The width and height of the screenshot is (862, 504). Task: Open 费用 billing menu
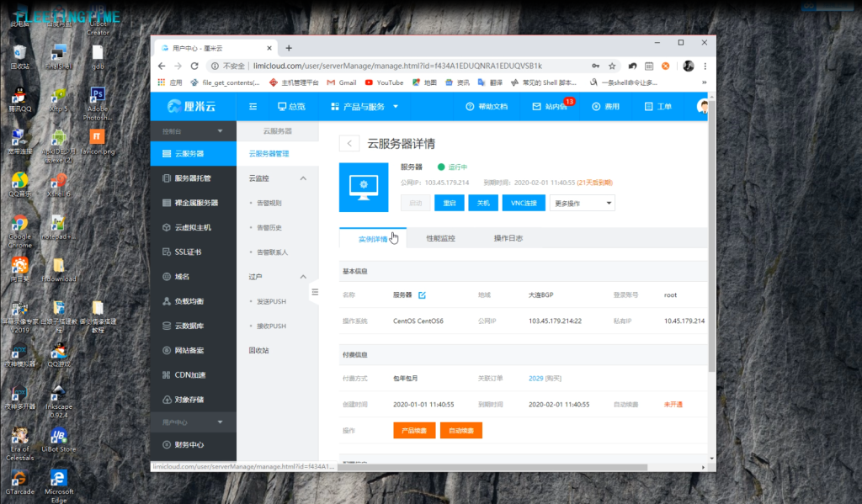coord(605,106)
